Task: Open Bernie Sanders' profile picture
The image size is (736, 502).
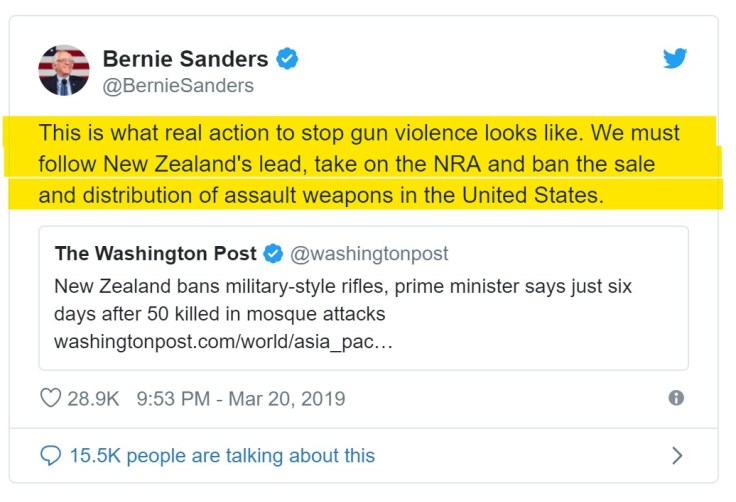Action: (x=63, y=70)
